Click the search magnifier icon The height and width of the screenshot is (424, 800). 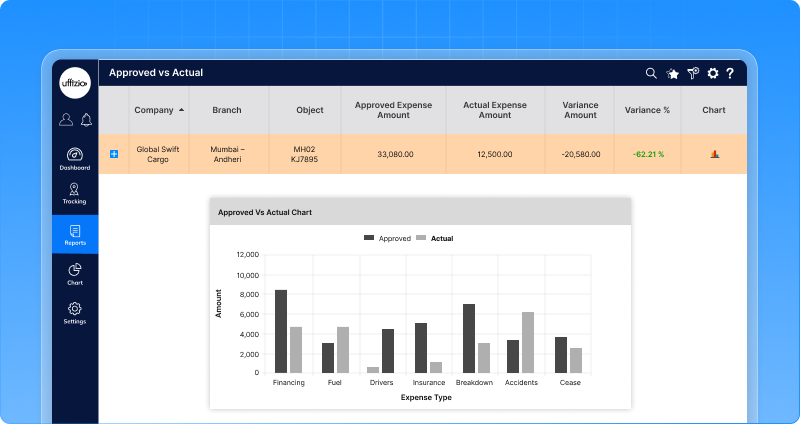pyautogui.click(x=651, y=73)
